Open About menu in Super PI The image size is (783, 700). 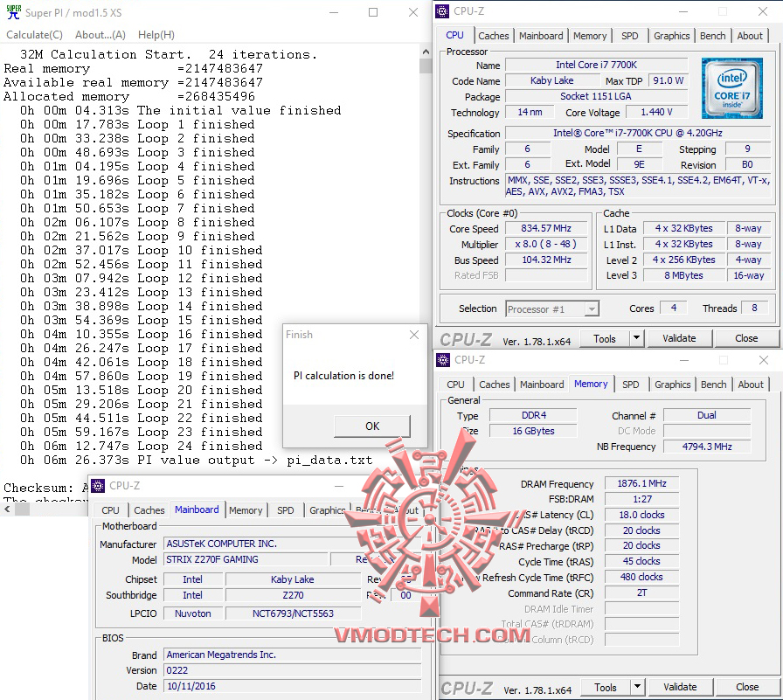click(x=100, y=35)
